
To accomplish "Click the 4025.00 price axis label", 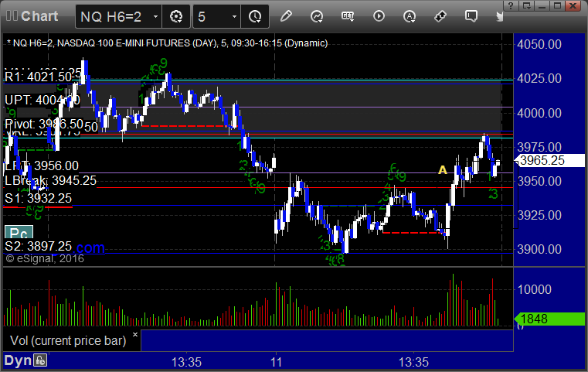I will click(x=539, y=78).
